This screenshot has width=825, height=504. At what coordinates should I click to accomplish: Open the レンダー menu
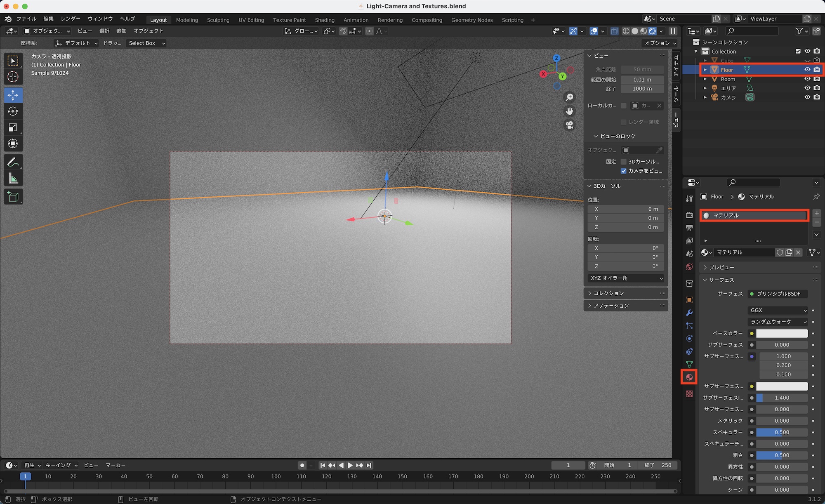point(71,19)
